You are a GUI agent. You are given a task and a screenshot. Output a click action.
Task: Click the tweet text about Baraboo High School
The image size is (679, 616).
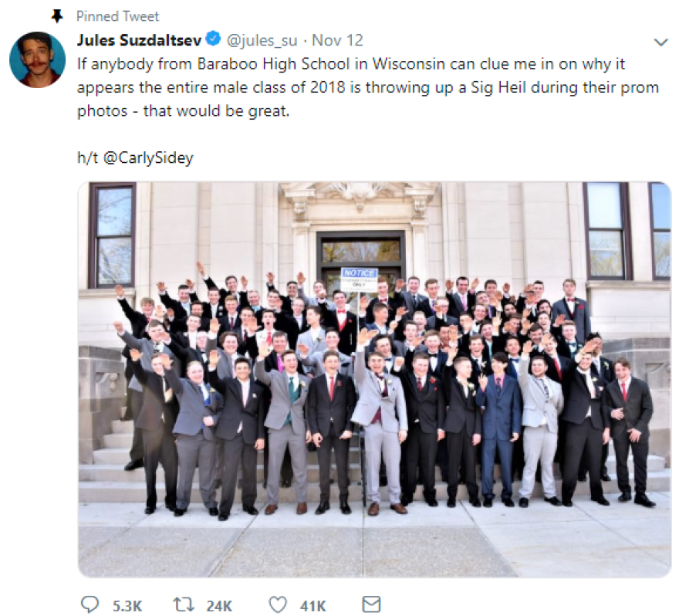(x=368, y=87)
